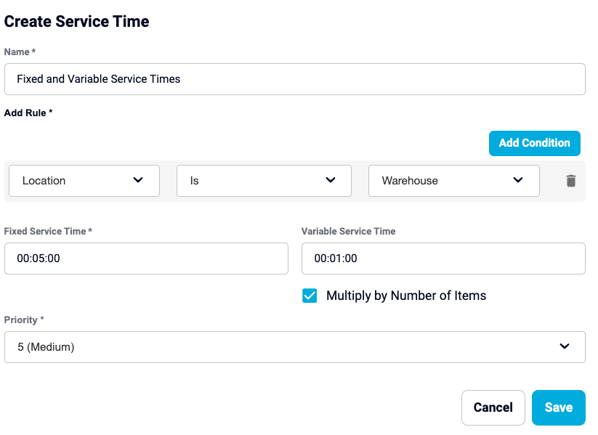Expand the 5 (Medium) priority dropdown
Viewport: 598px width, 435px height.
coord(295,347)
